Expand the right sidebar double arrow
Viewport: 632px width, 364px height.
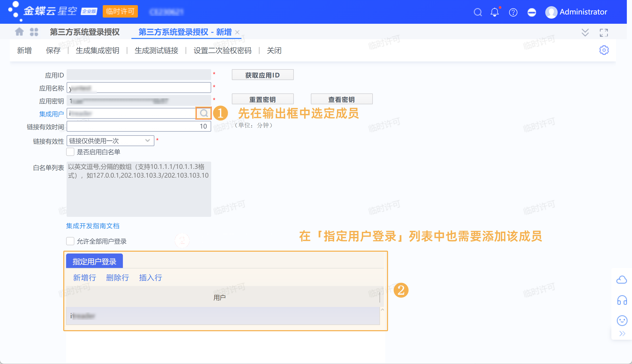(x=622, y=334)
